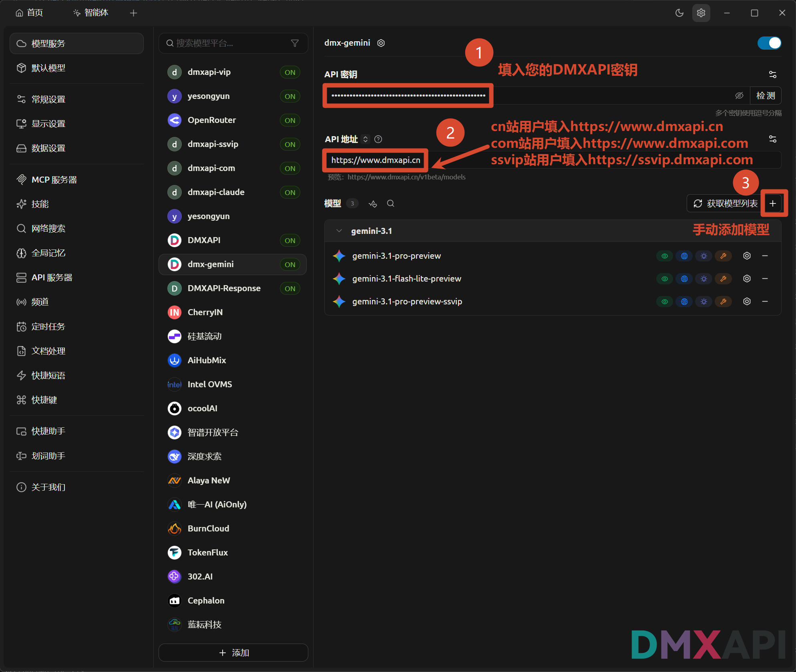The width and height of the screenshot is (796, 672).
Task: Click the settings gear in the title bar
Action: click(x=701, y=13)
